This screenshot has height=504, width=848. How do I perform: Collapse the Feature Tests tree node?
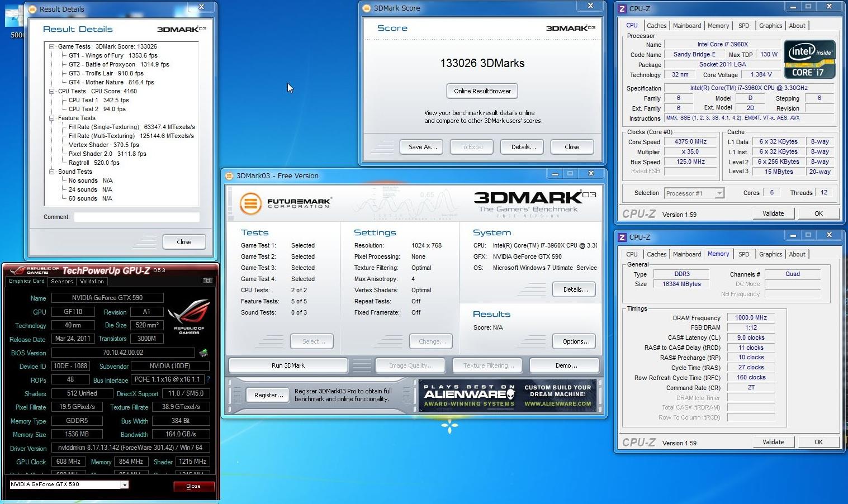[x=52, y=118]
